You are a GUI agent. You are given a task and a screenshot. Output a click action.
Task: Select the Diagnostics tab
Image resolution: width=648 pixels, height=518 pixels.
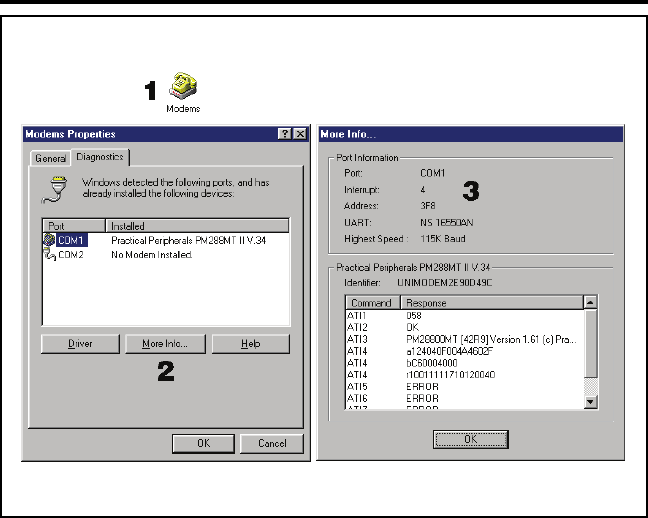pyautogui.click(x=100, y=157)
